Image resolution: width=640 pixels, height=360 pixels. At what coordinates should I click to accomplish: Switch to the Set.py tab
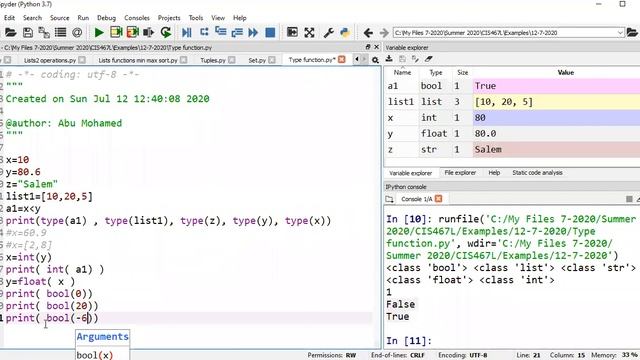[x=257, y=60]
